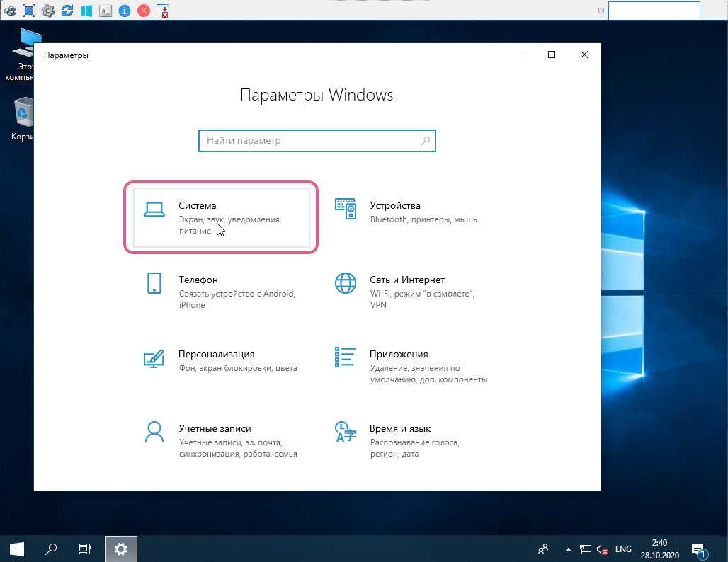The width and height of the screenshot is (728, 562).
Task: Click 'Распознавание голоса, регион, дата' text
Action: click(414, 448)
